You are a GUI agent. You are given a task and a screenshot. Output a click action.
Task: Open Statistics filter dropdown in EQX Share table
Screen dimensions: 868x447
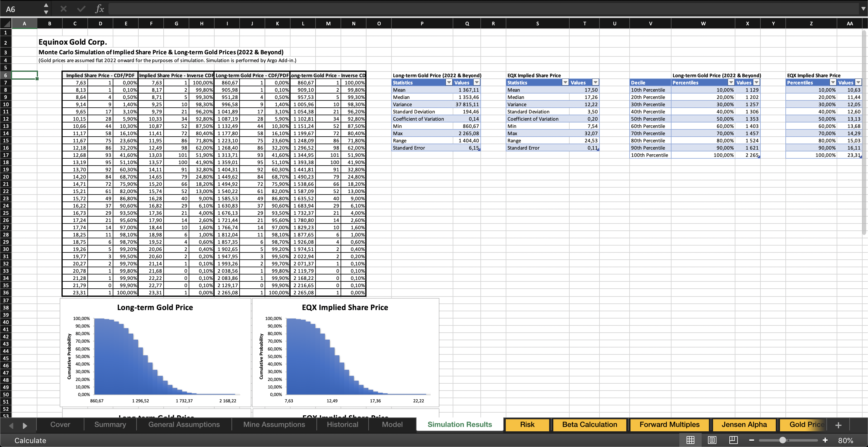pos(565,83)
